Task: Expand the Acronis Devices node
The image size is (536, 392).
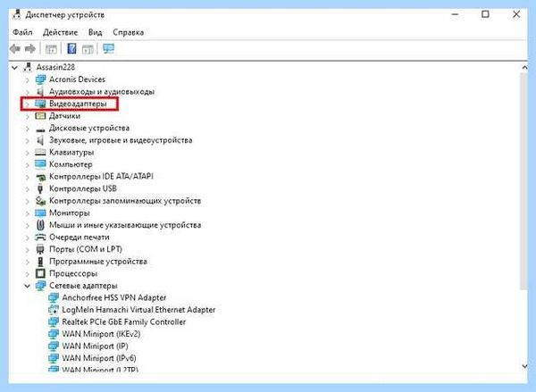Action: (28, 80)
